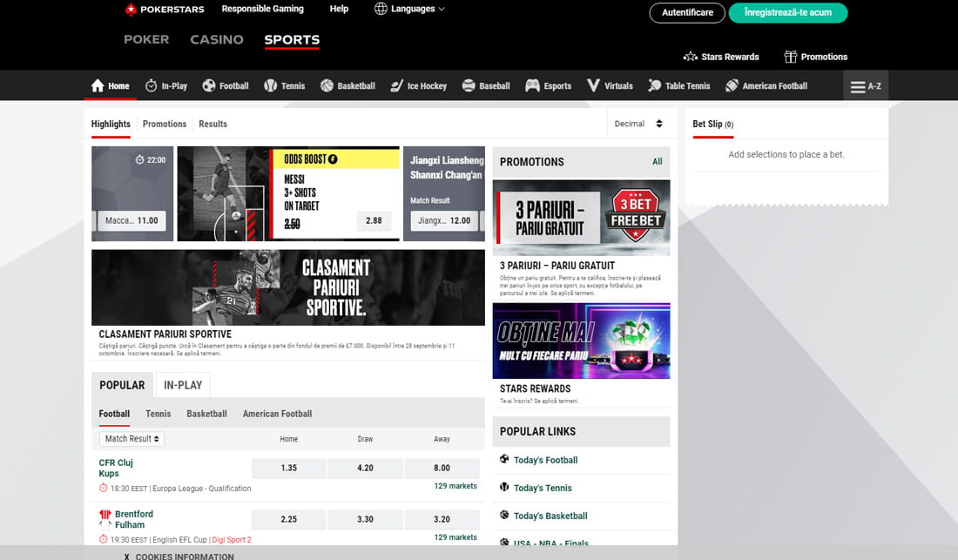Open the Languages dropdown
Viewport: 958px width, 560px height.
click(409, 9)
